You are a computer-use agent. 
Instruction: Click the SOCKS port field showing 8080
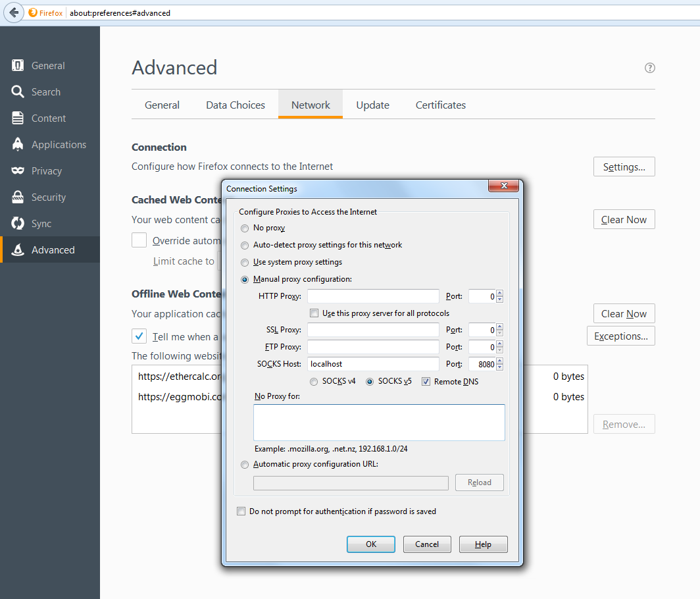coord(483,364)
